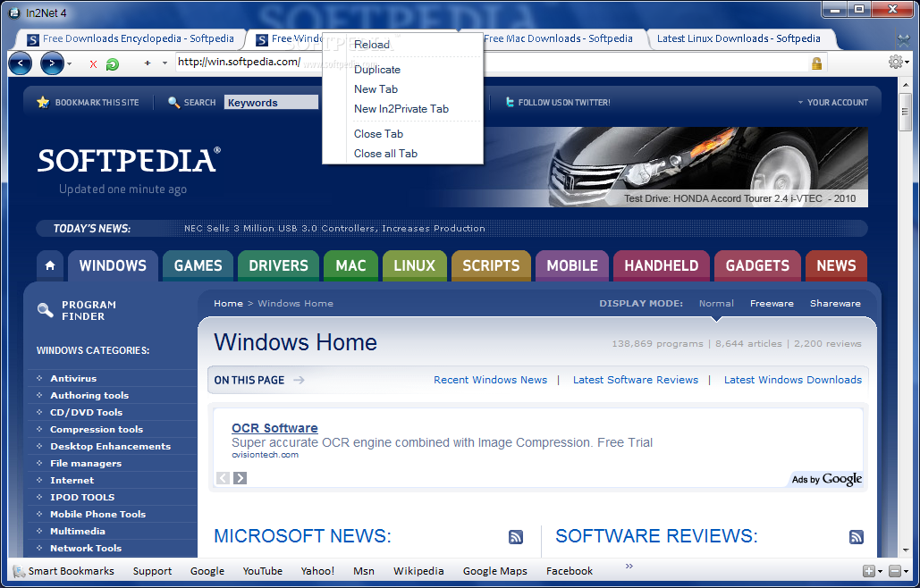Open Smart Bookmarks icon in bookmarks bar
Viewport: 920px width, 588px height.
(x=19, y=571)
